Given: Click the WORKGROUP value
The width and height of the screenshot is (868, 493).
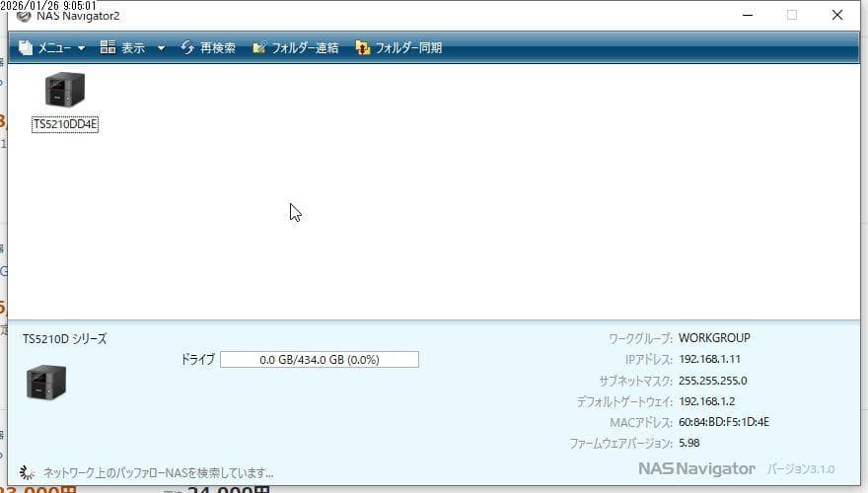Looking at the screenshot, I should 714,338.
